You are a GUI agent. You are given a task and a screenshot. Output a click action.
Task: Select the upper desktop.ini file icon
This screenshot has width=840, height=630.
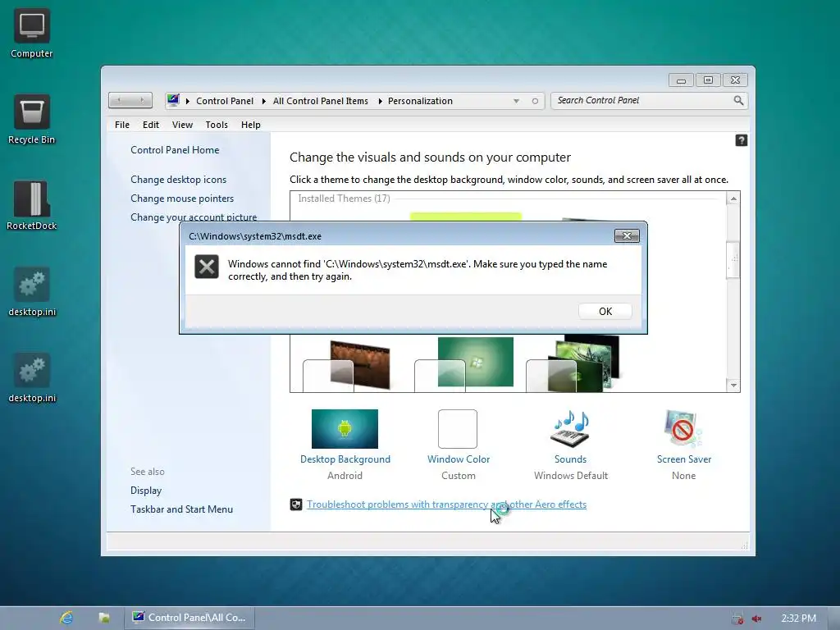[x=32, y=292]
